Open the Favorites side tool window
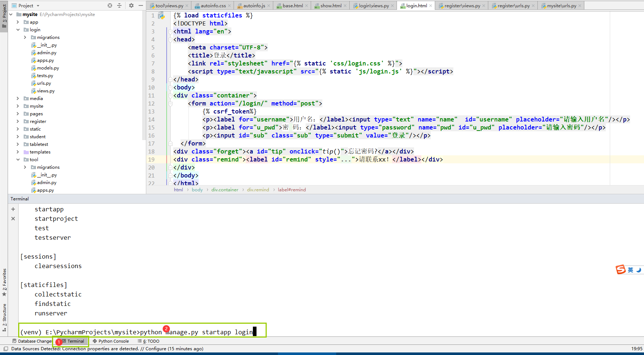The height and width of the screenshot is (355, 644). (x=4, y=282)
